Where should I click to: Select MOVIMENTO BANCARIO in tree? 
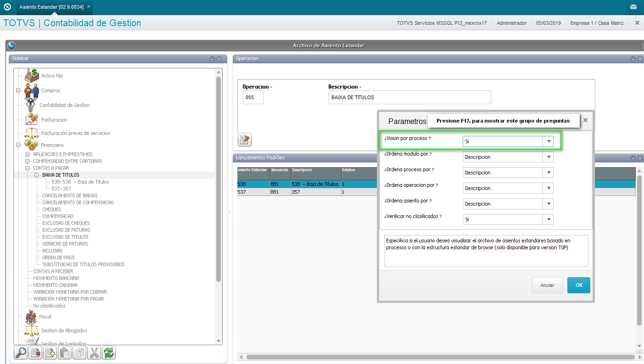(x=56, y=278)
